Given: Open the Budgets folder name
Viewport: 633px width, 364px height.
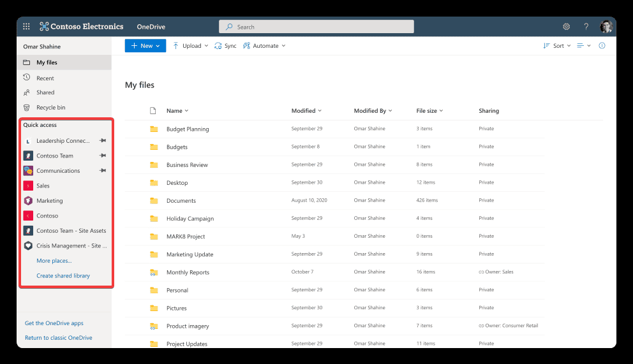Looking at the screenshot, I should pyautogui.click(x=177, y=147).
